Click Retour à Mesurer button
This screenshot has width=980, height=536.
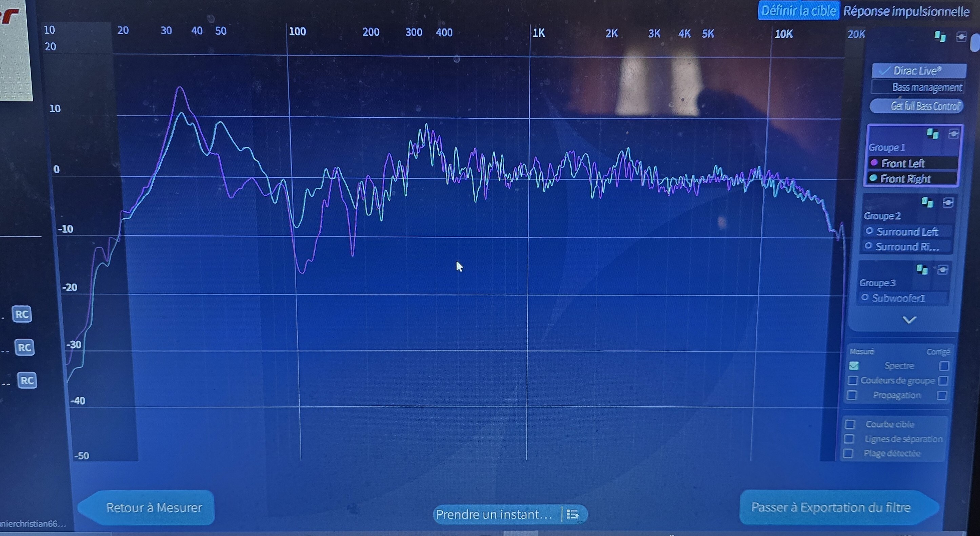154,508
